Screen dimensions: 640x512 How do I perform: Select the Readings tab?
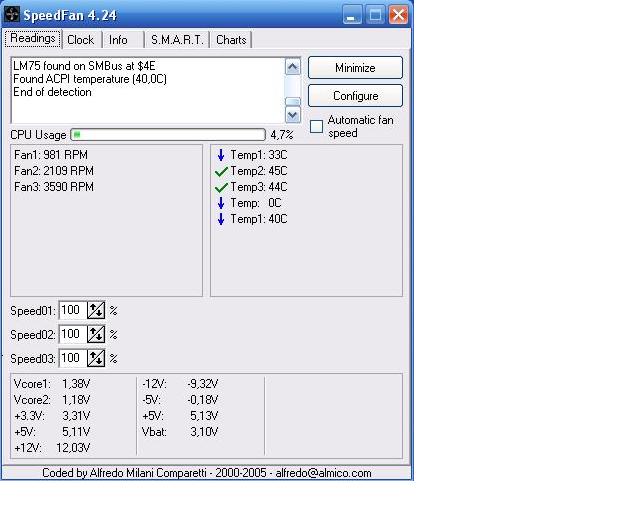coord(33,38)
